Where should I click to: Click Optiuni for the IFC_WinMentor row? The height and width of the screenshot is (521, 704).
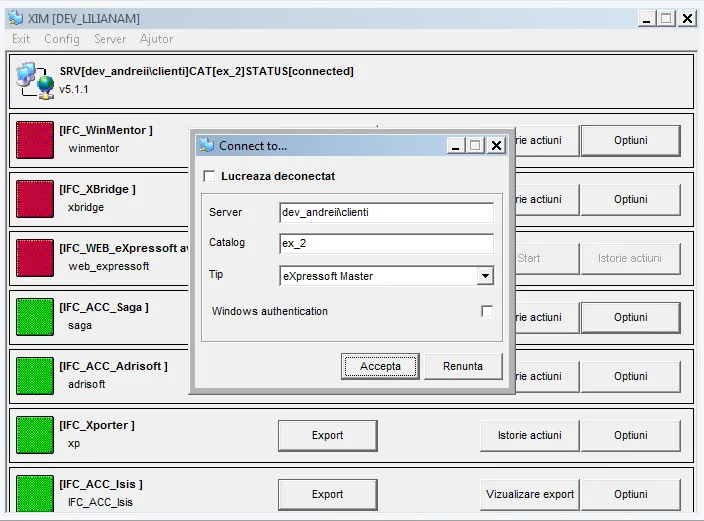tap(631, 140)
